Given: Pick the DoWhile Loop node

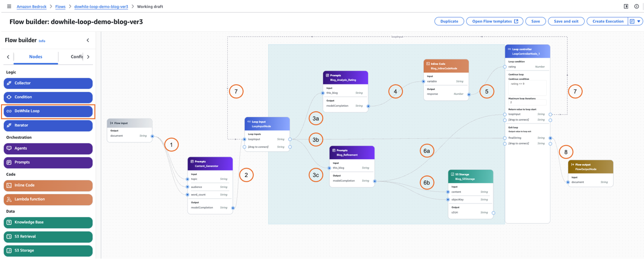Looking at the screenshot, I should [48, 111].
